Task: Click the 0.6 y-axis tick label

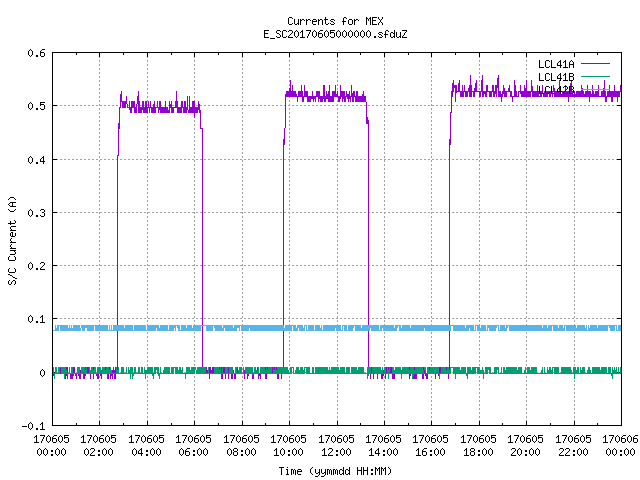Action: pos(36,53)
